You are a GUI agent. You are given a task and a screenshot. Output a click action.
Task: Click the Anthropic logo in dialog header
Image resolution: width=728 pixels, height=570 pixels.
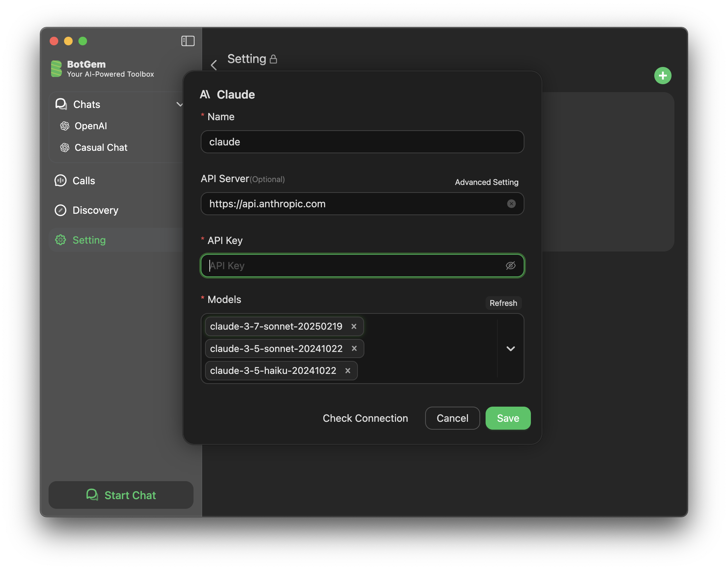[x=205, y=94]
